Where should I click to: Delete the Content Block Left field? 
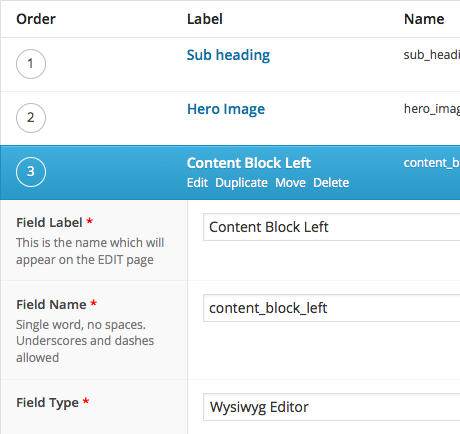pyautogui.click(x=331, y=183)
